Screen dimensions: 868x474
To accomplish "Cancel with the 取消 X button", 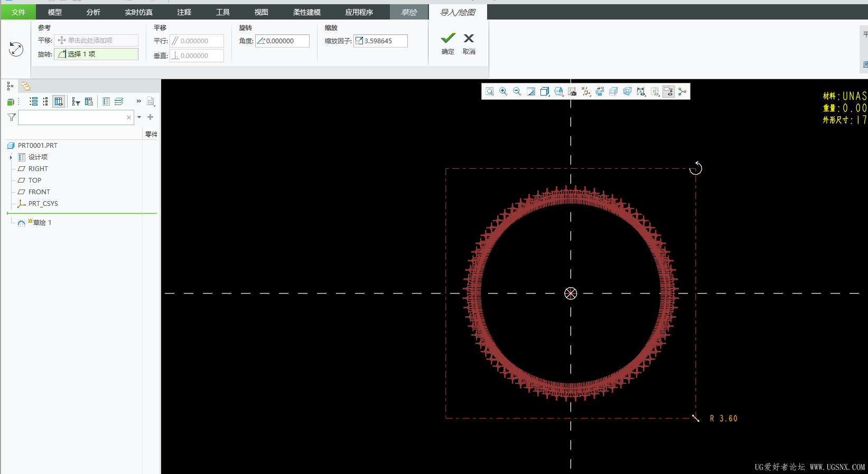I will click(469, 43).
